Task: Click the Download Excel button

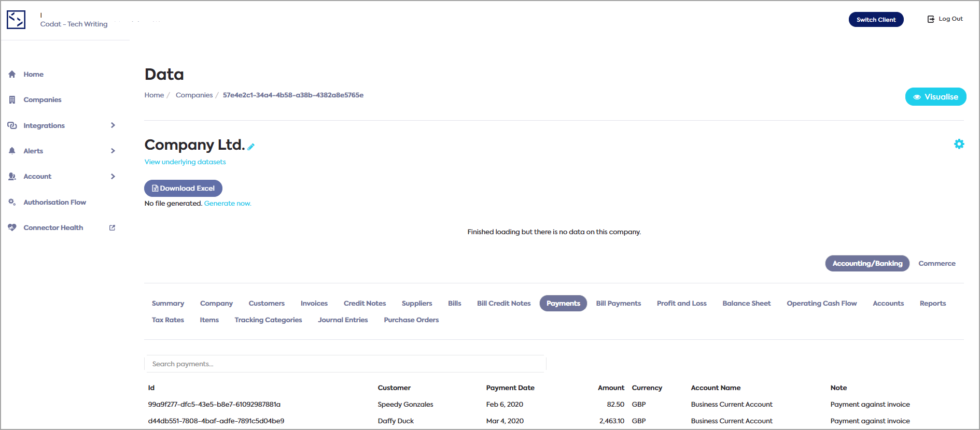Action: [x=183, y=188]
